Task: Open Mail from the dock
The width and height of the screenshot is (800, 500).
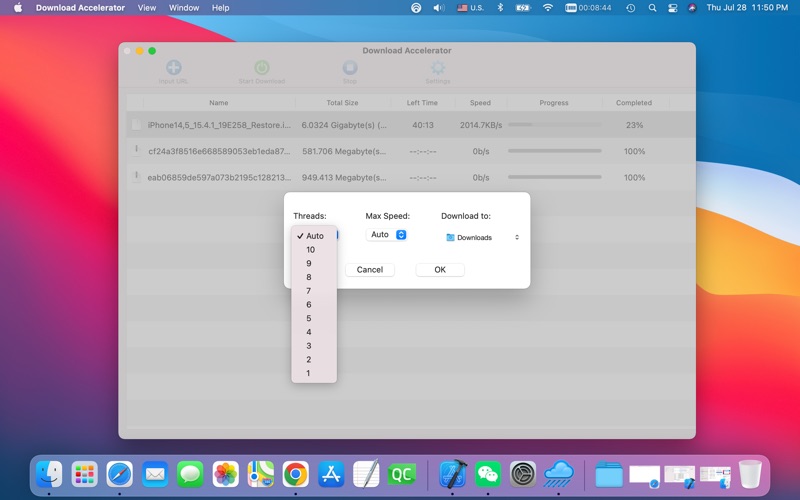Action: 155,474
